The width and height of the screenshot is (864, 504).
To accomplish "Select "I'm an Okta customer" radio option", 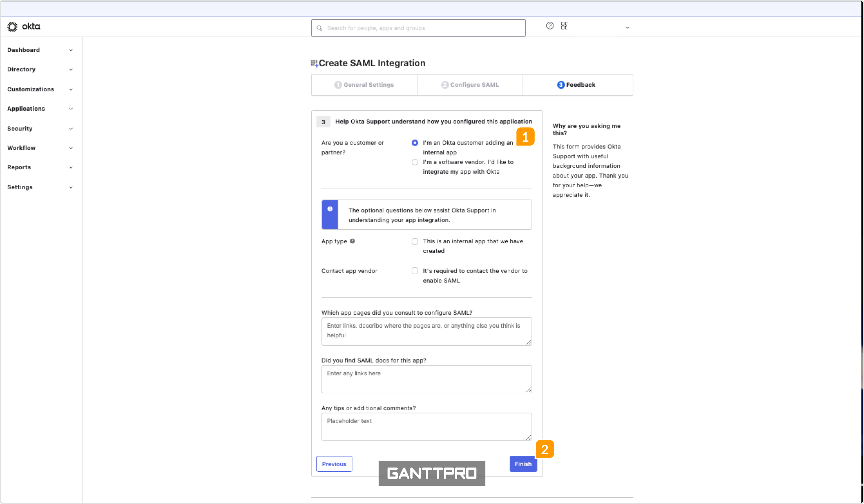I will coord(415,143).
